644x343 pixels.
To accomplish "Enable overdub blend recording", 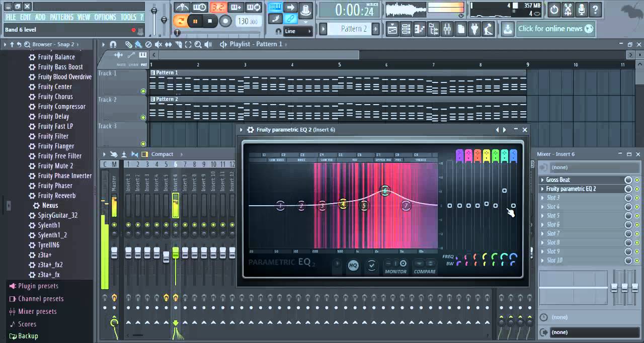I will point(236,8).
